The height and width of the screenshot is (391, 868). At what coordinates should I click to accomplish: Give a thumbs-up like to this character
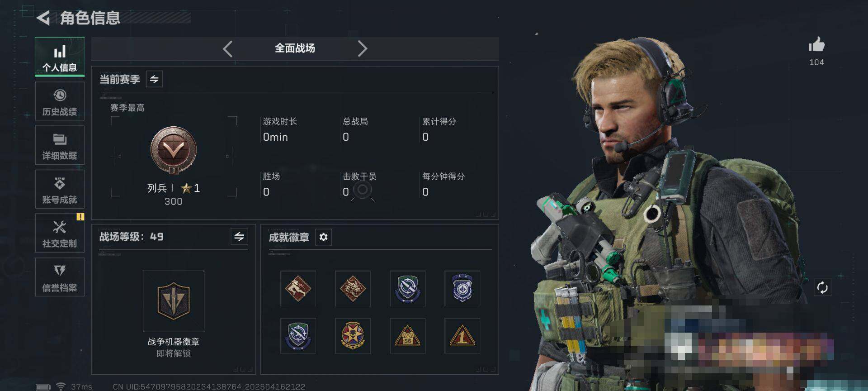(816, 45)
